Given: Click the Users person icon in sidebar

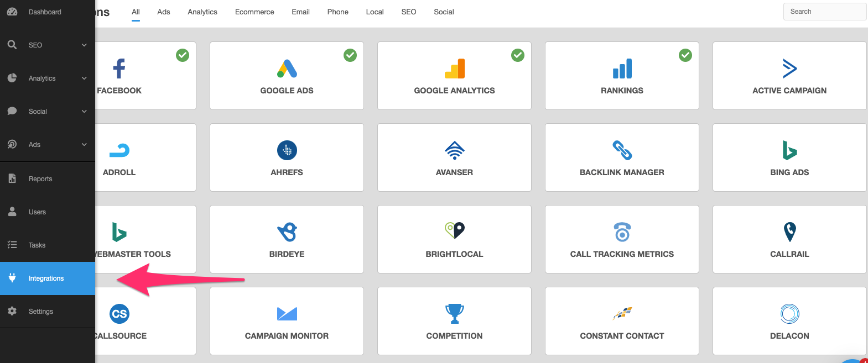Looking at the screenshot, I should [x=12, y=212].
